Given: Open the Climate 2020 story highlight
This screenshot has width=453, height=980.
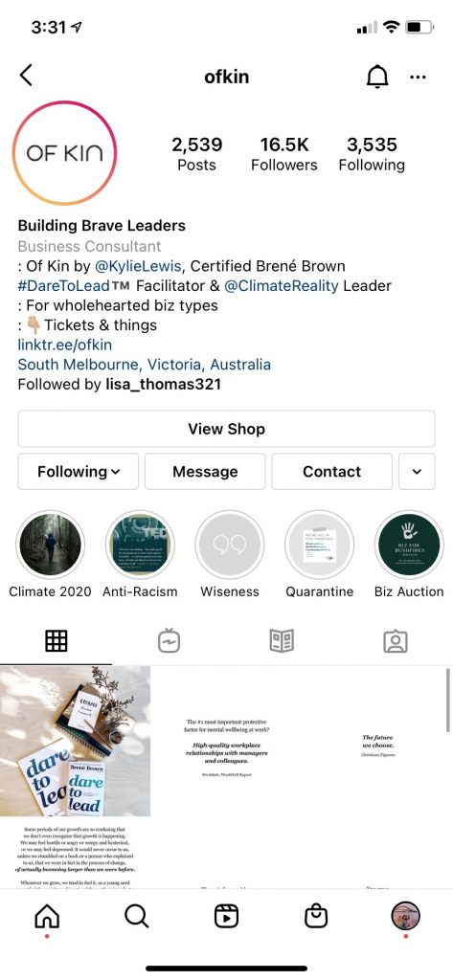Looking at the screenshot, I should [50, 545].
